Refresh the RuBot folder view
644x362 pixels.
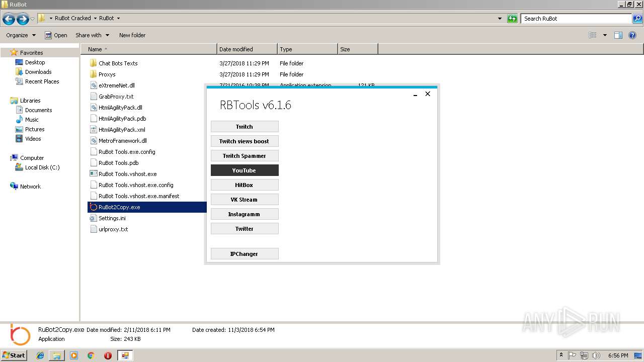point(512,19)
